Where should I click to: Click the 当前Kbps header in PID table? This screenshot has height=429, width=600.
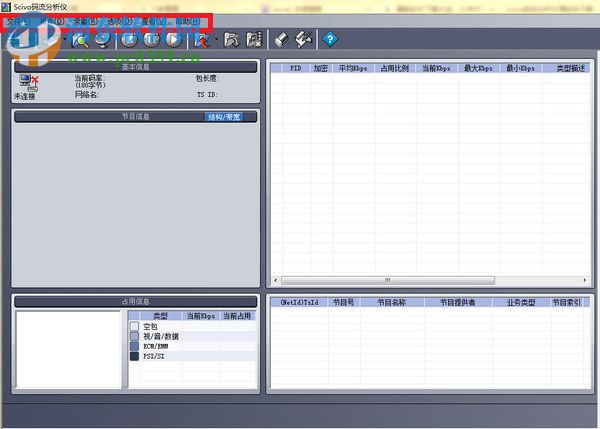pyautogui.click(x=436, y=69)
